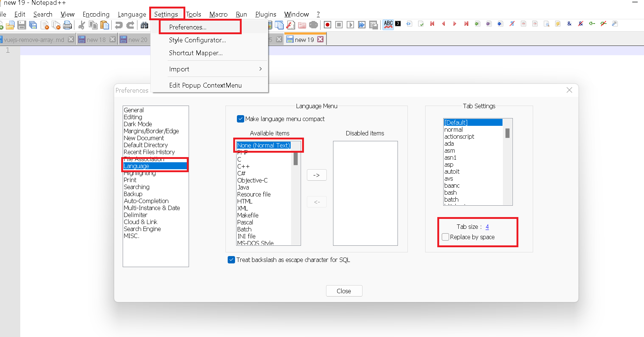Open Notepad++ Save All icon
Image resolution: width=644 pixels, height=337 pixels.
(x=33, y=25)
